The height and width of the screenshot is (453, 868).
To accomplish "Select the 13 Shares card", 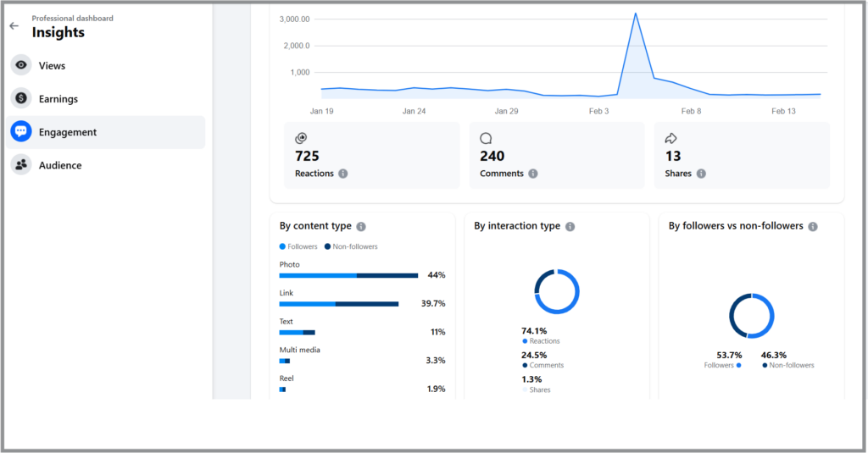I will pyautogui.click(x=742, y=155).
